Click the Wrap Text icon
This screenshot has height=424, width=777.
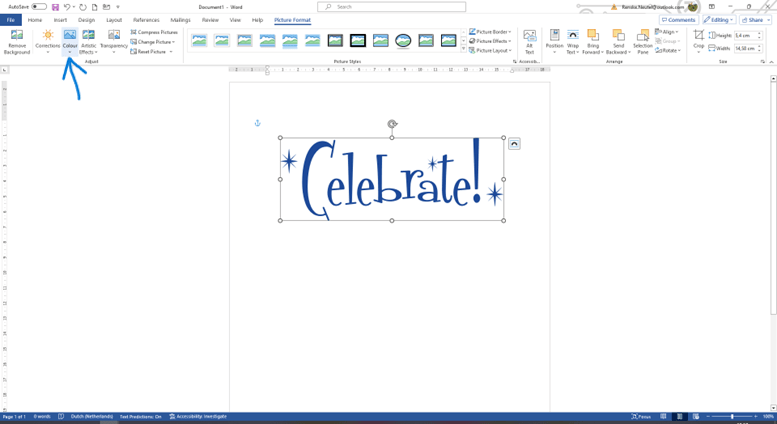click(573, 36)
